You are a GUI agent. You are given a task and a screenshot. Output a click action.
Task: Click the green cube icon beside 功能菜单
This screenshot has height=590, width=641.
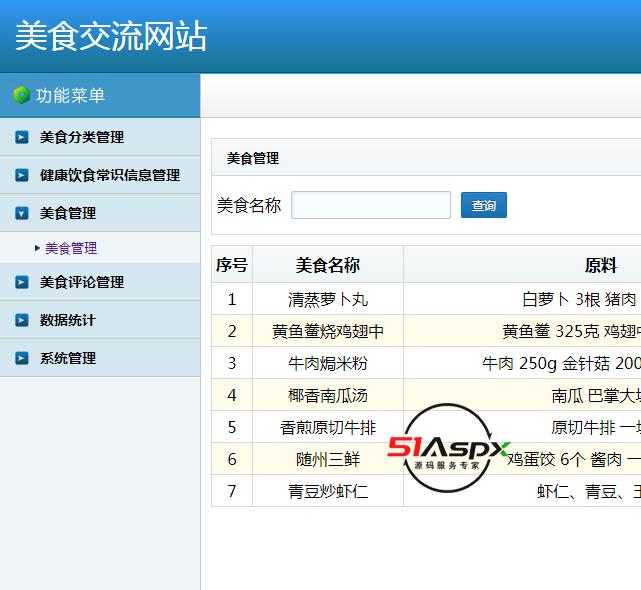[21, 95]
